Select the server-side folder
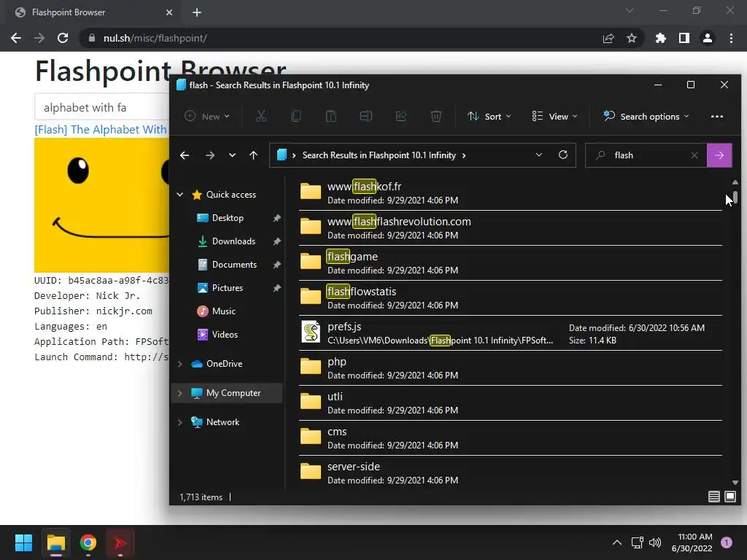 (x=510, y=472)
